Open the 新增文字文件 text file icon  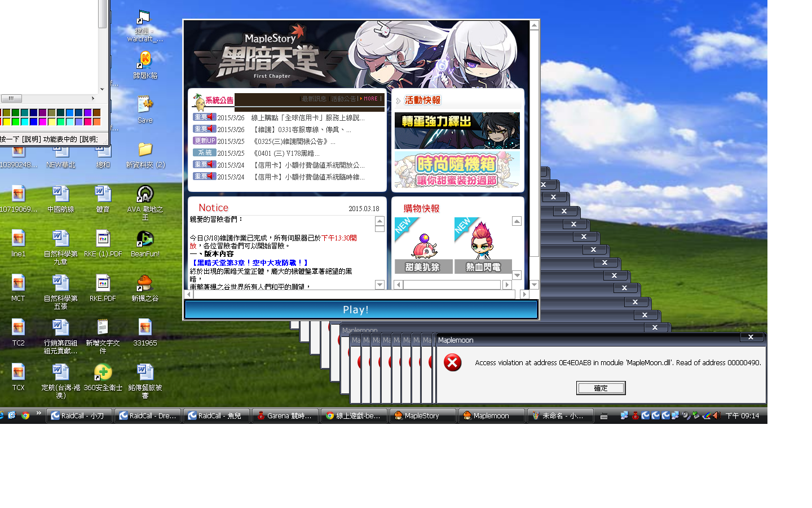[x=103, y=336]
